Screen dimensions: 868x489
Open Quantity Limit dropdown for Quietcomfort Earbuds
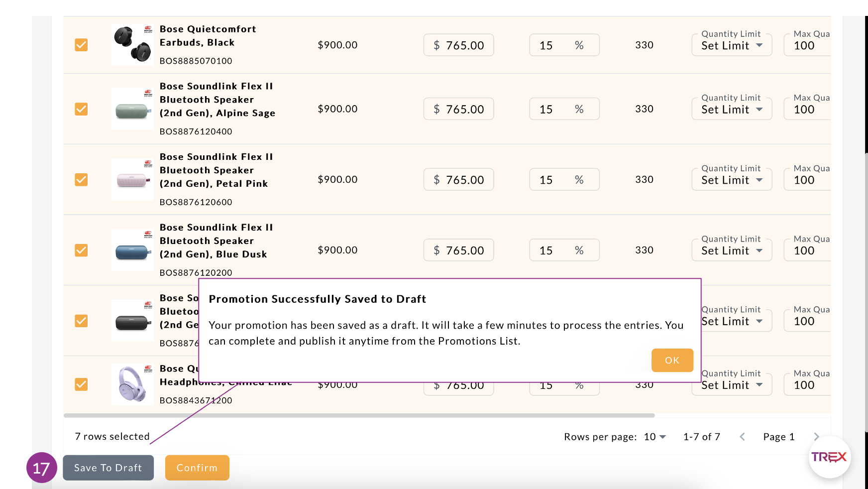731,46
